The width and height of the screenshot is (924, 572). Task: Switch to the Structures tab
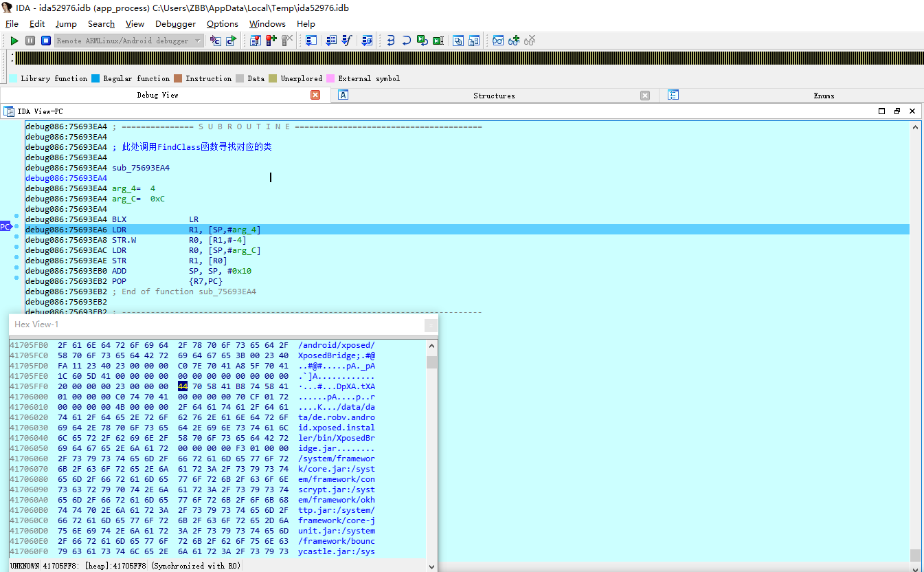pyautogui.click(x=494, y=96)
